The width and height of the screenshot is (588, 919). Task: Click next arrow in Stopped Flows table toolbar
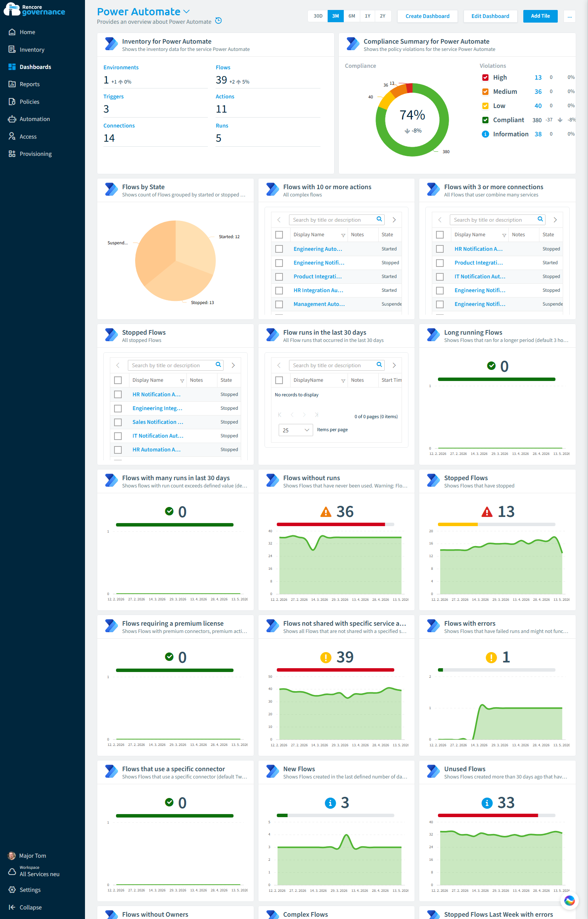[x=233, y=365]
